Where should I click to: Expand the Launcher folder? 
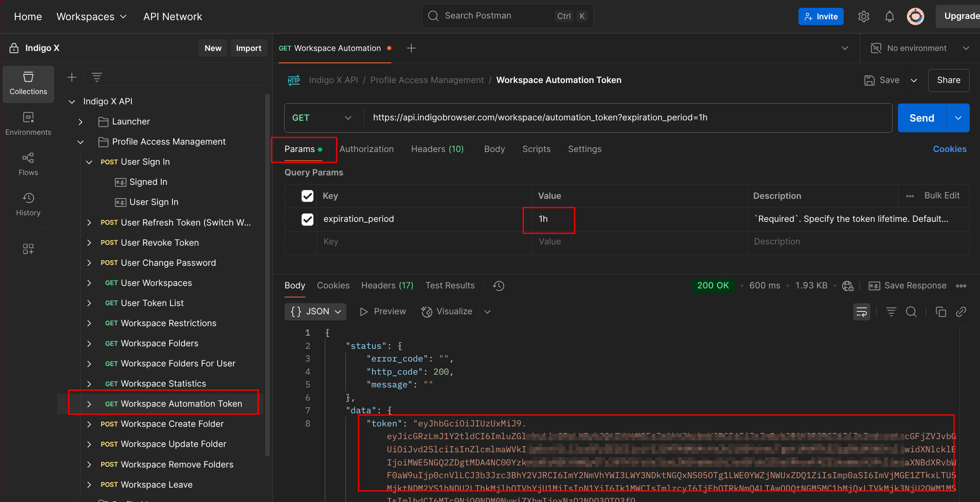point(80,122)
